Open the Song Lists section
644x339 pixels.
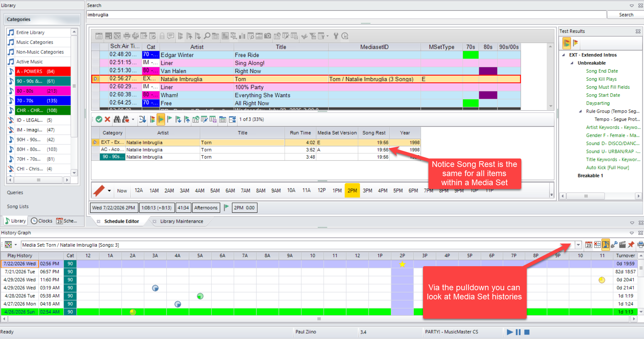tap(18, 206)
